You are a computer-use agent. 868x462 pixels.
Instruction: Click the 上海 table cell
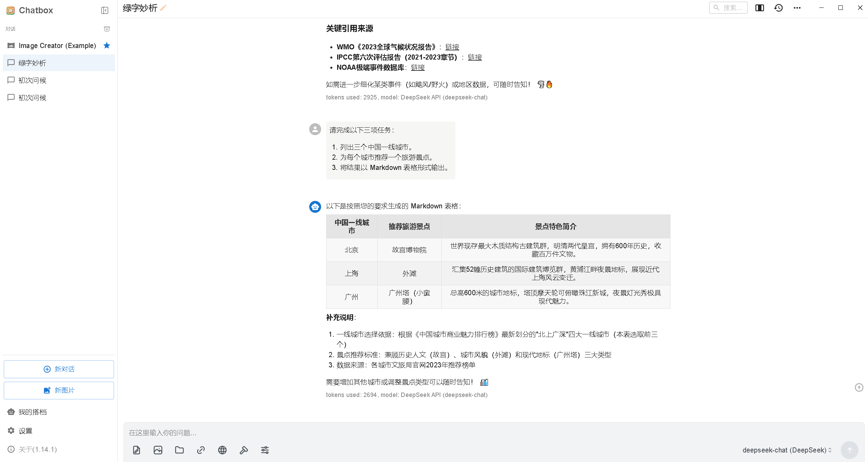click(351, 273)
